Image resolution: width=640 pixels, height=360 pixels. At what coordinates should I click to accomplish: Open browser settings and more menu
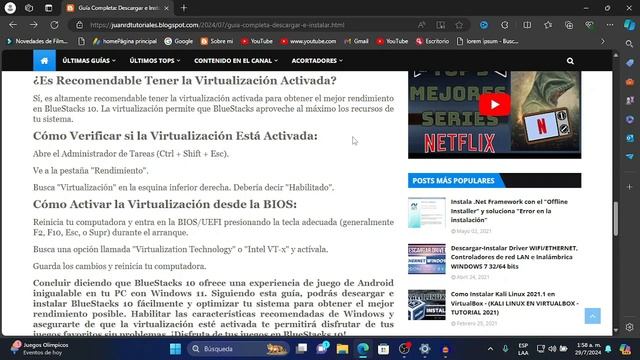pyautogui.click(x=610, y=25)
